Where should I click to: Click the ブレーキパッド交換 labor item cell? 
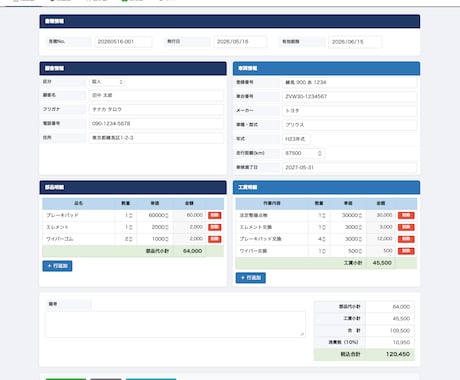click(x=272, y=239)
